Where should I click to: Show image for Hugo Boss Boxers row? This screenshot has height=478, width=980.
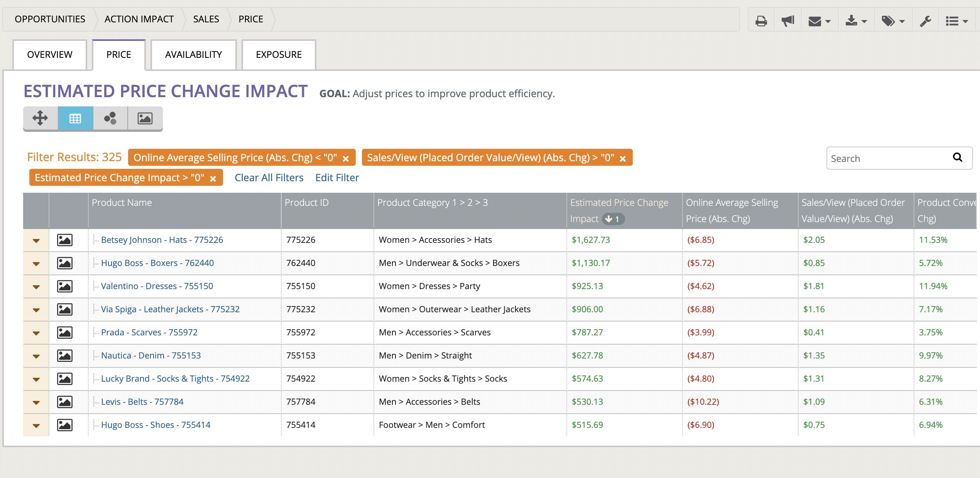(65, 263)
